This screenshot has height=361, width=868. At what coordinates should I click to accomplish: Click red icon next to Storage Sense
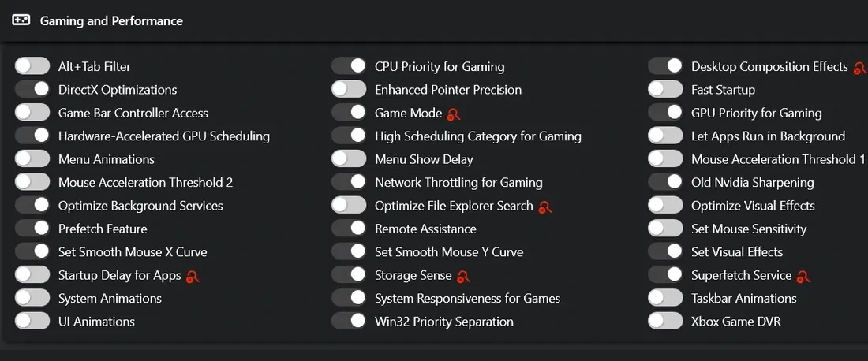[x=463, y=277]
